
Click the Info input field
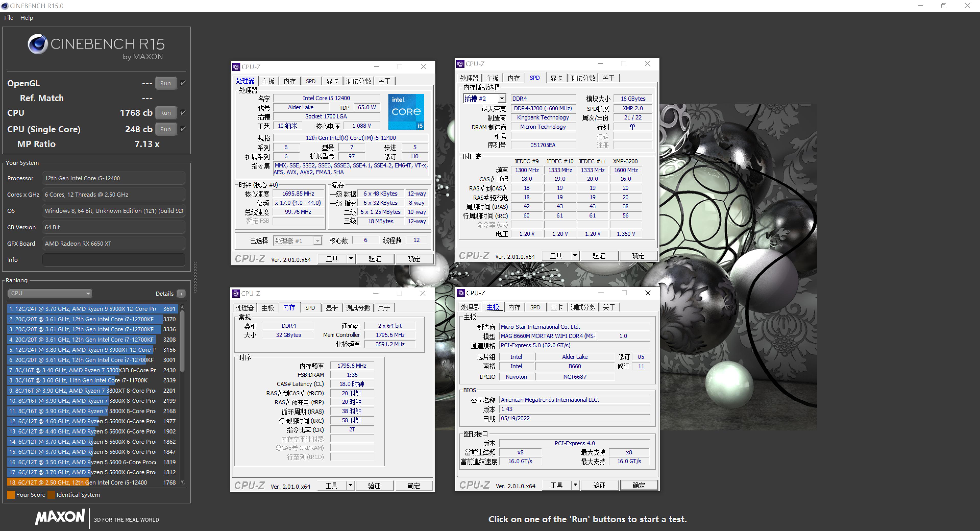(113, 260)
